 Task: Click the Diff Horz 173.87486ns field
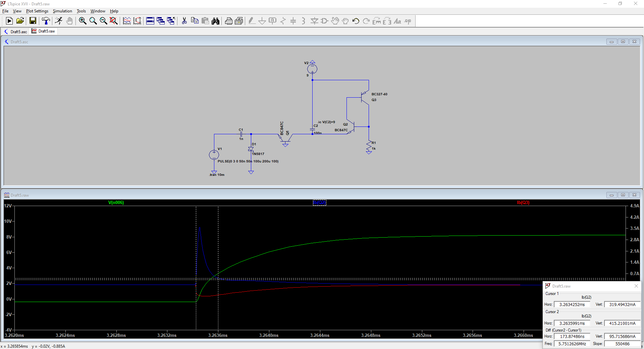click(x=572, y=336)
